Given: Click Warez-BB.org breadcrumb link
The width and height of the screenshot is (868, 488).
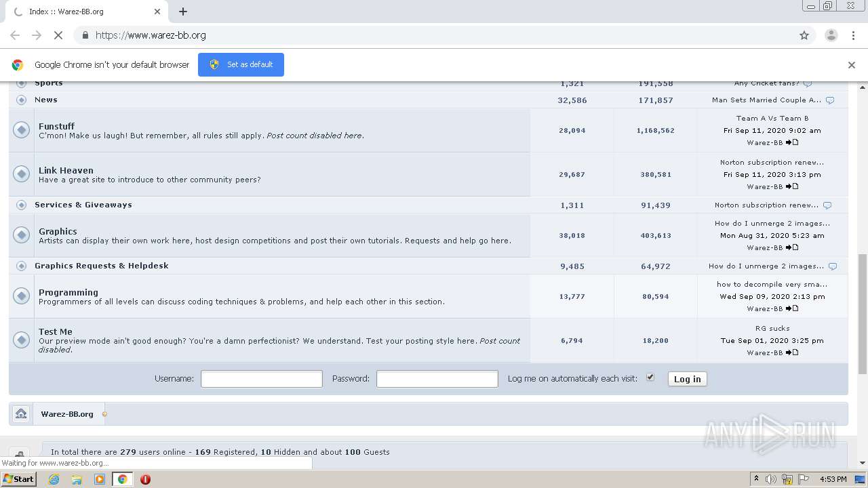Looking at the screenshot, I should 67,413.
